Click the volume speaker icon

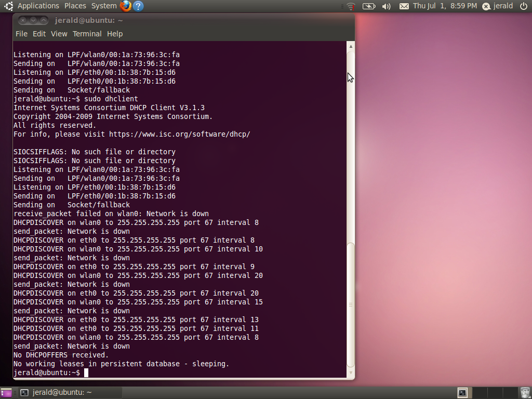point(386,6)
